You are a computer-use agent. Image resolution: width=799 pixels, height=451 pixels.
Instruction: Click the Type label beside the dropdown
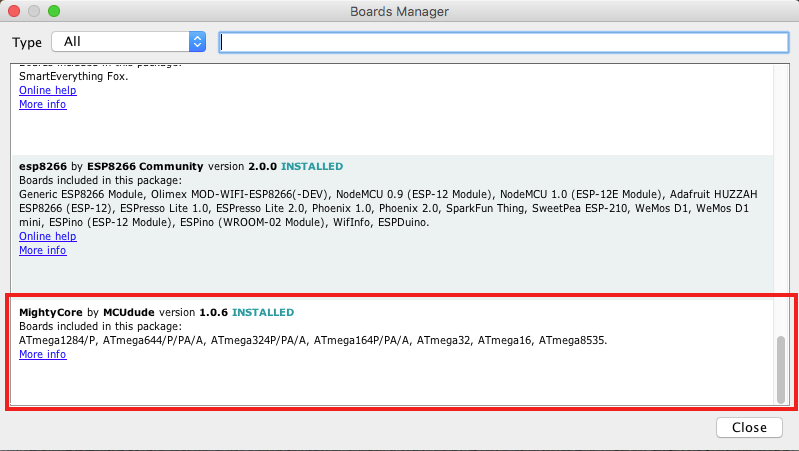pyautogui.click(x=27, y=42)
